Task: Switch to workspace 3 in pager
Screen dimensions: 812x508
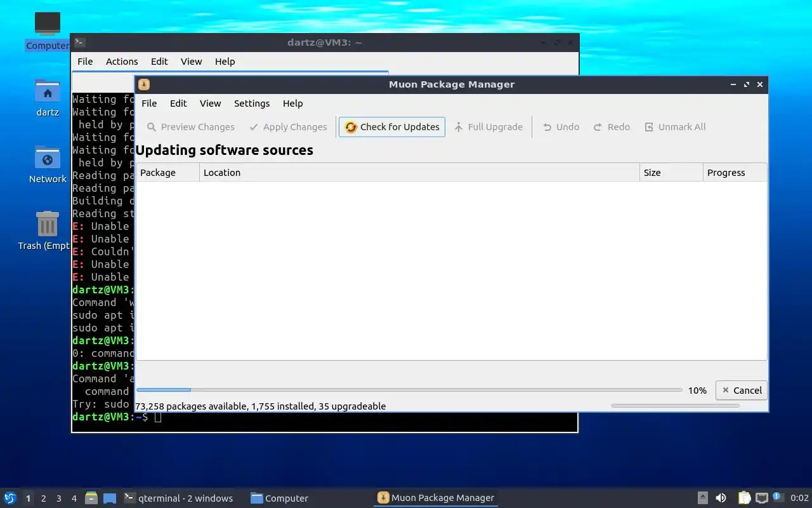Action: [x=58, y=498]
